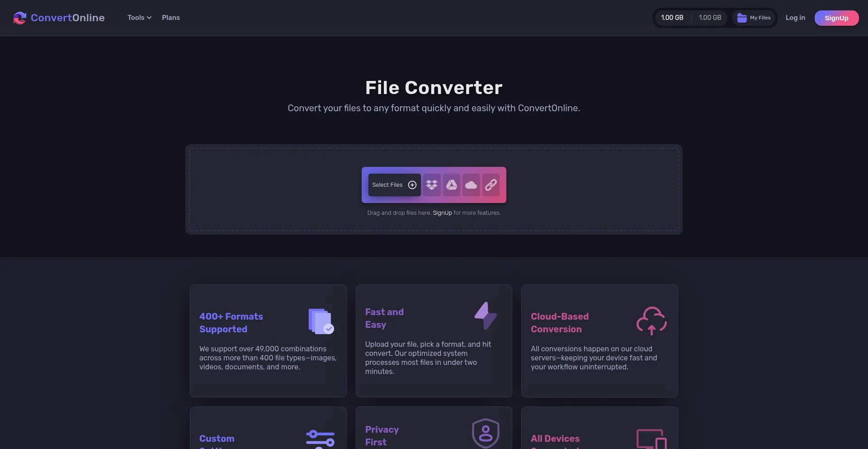Click SignUp link below the drop zone

(442, 213)
